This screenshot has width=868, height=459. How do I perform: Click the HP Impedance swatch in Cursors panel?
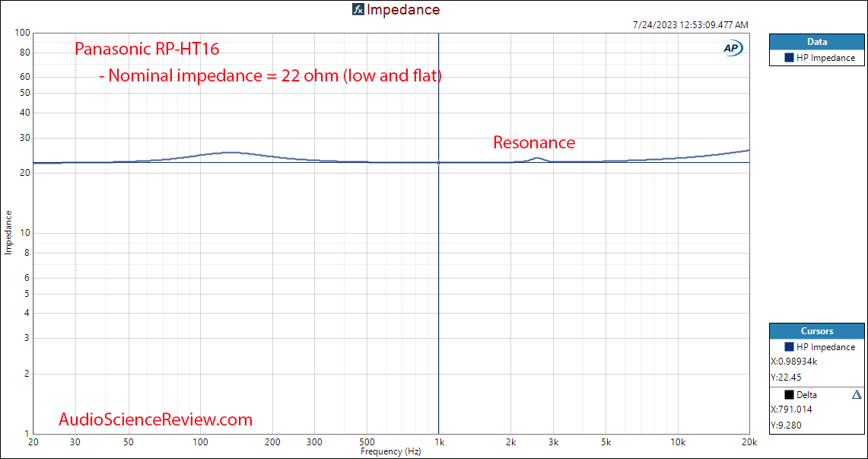pos(790,347)
